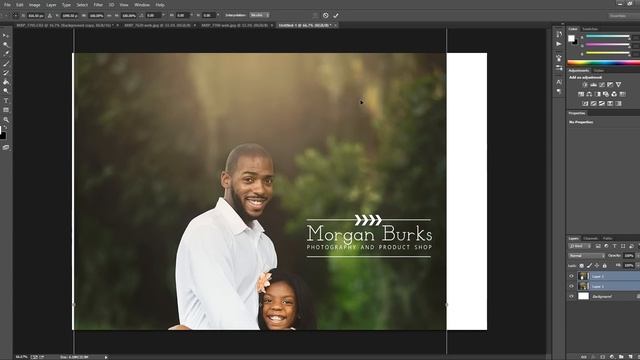The image size is (640, 360).
Task: Hide the Background layer eye icon
Action: coord(571,296)
